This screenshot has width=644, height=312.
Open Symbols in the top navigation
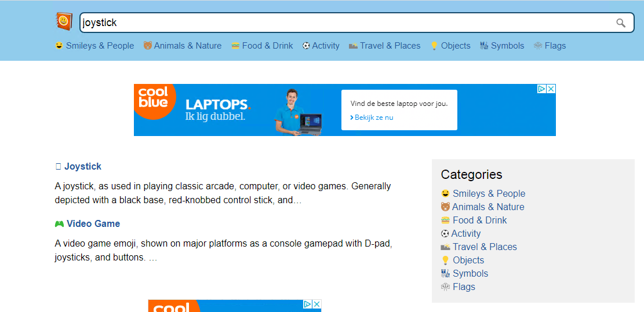coord(502,46)
